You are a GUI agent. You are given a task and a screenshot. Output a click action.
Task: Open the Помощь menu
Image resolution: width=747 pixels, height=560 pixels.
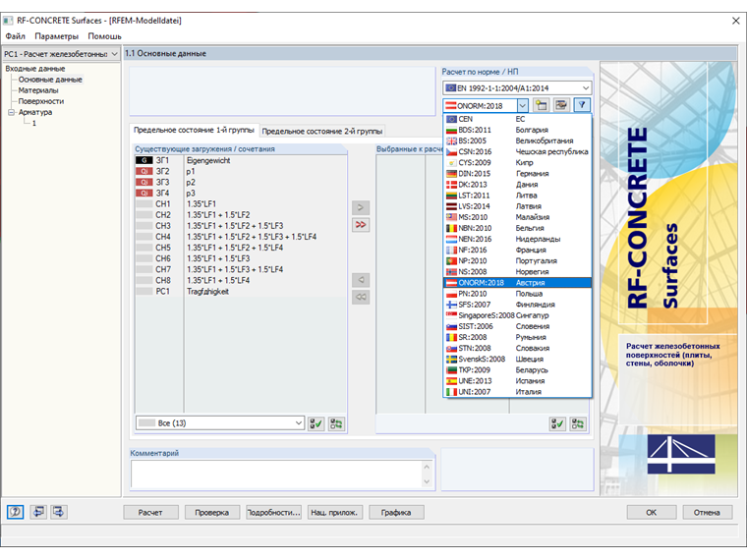104,36
